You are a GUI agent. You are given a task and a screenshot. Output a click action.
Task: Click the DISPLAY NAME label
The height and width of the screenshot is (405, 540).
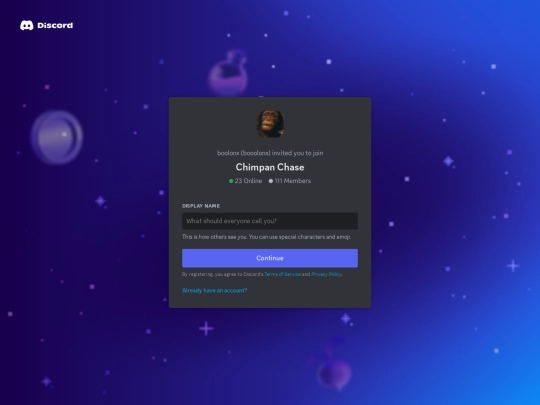coord(201,206)
